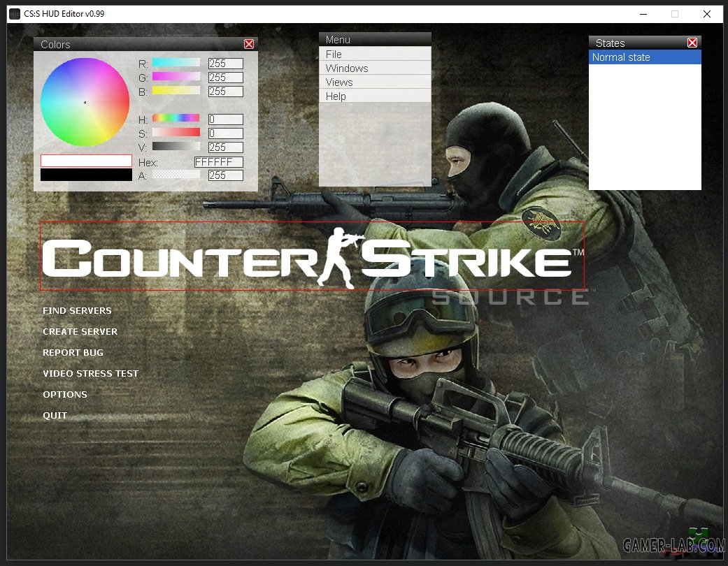Screen dimensions: 728x566
Task: Open the File menu
Action: (x=375, y=54)
